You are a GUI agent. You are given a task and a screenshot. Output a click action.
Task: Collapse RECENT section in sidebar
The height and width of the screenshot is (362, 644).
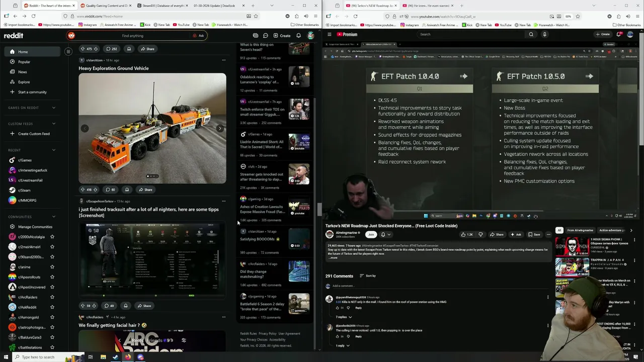pyautogui.click(x=54, y=150)
